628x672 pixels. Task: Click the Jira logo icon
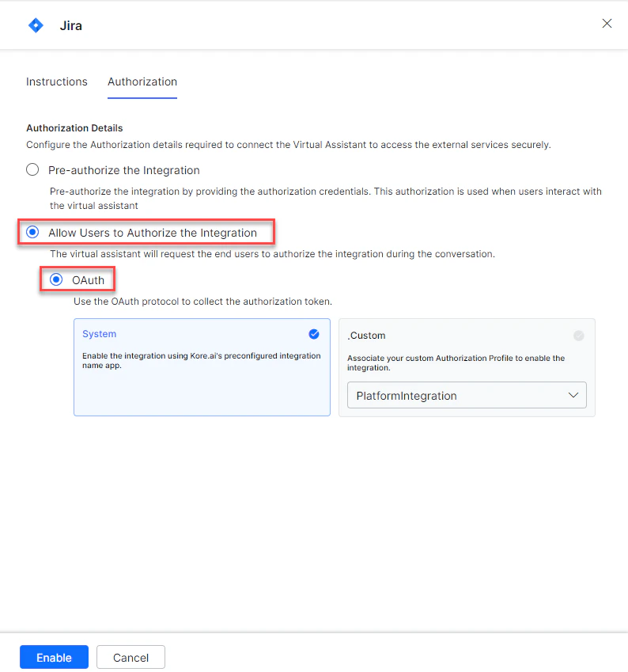point(35,25)
